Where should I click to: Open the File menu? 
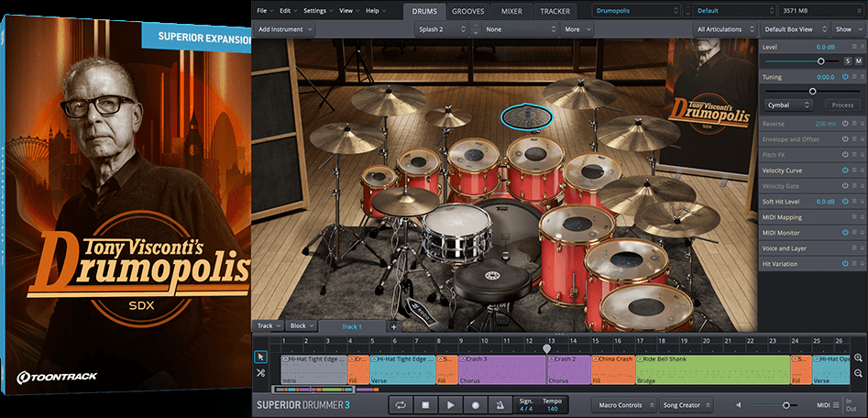click(264, 10)
